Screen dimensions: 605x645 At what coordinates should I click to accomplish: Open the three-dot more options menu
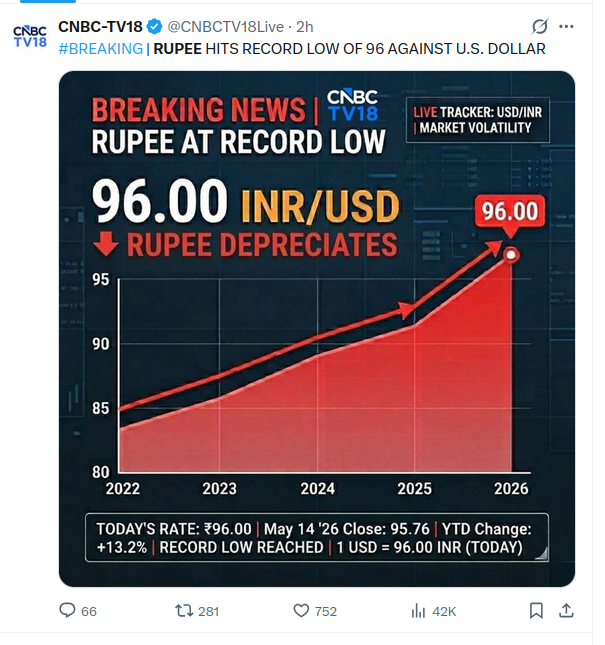[x=566, y=27]
